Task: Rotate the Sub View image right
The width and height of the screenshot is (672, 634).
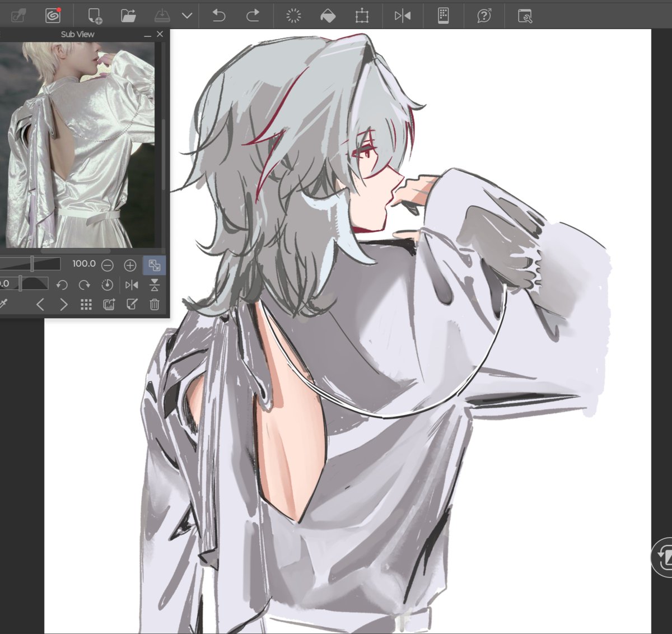Action: click(x=85, y=285)
